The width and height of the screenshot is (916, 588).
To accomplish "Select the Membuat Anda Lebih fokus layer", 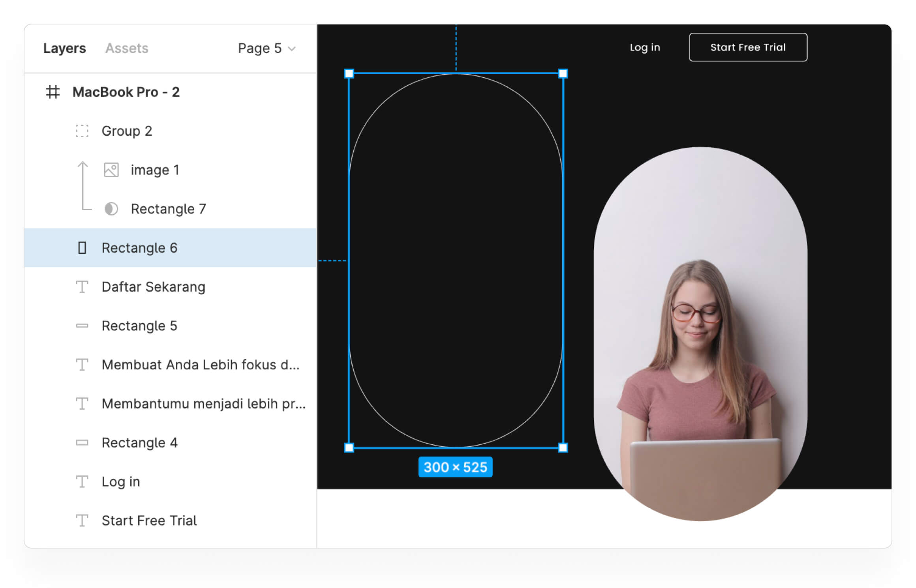I will [x=200, y=365].
